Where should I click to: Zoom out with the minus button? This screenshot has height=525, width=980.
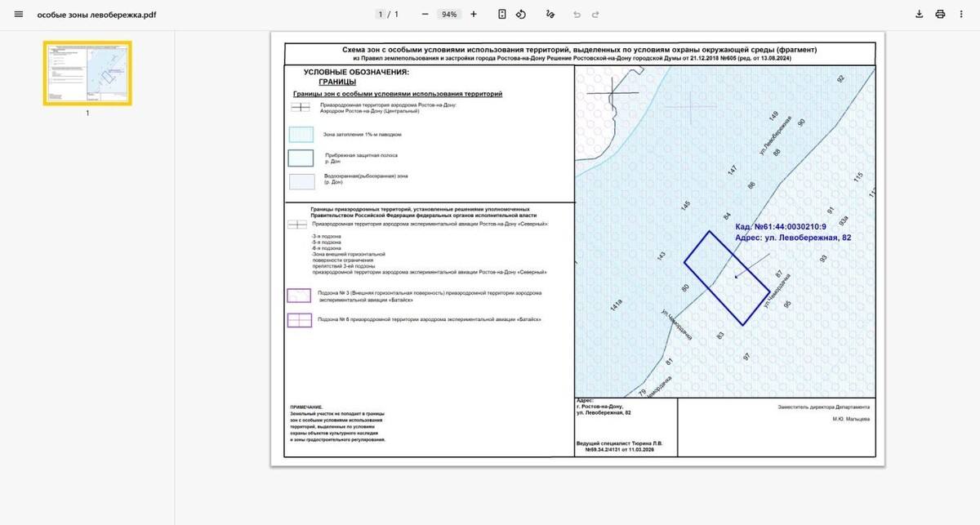point(425,15)
